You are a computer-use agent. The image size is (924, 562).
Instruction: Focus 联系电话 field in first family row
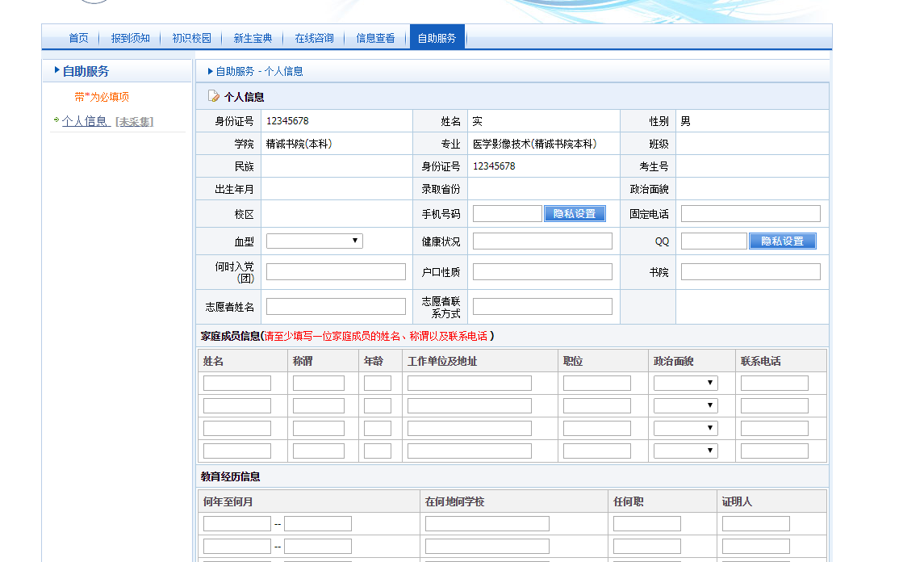pos(775,384)
